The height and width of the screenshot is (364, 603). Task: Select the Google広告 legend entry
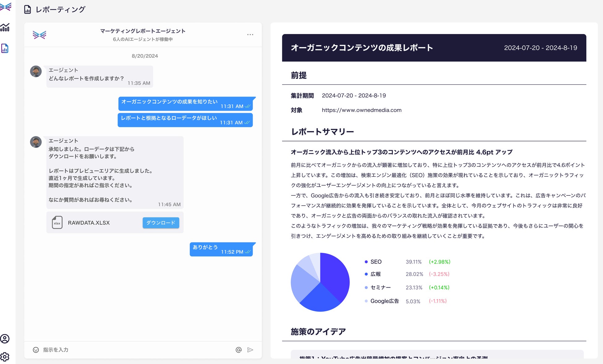(384, 301)
